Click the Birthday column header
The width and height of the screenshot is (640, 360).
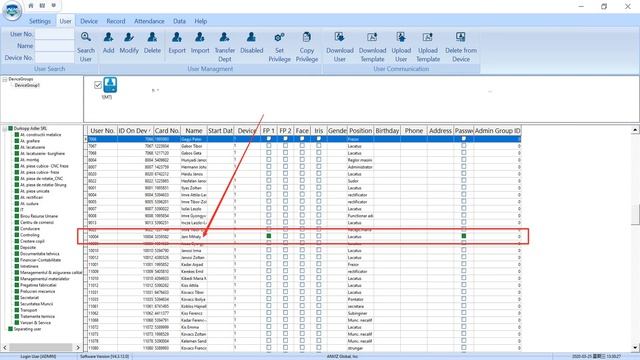coord(387,131)
